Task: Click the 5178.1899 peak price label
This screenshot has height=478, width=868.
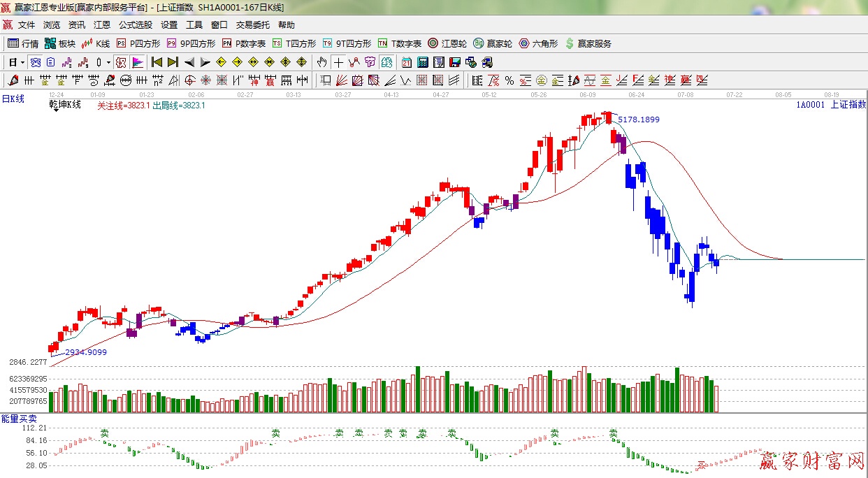Action: (638, 119)
